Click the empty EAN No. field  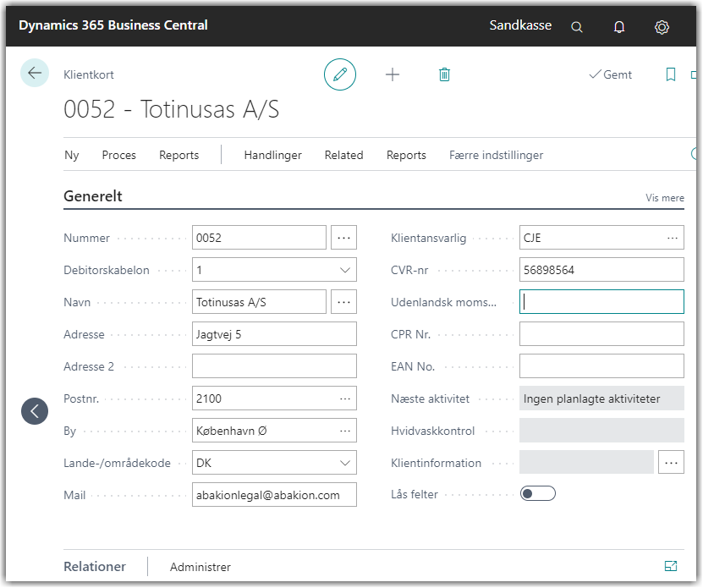(x=601, y=366)
